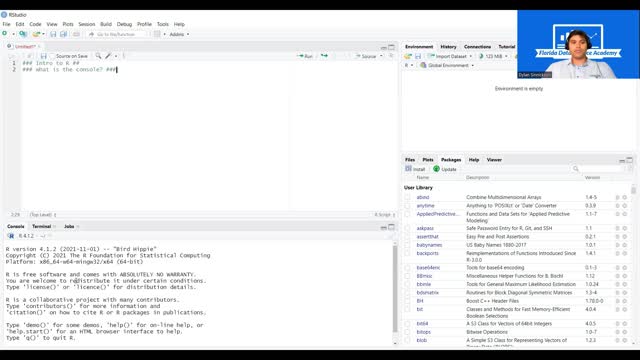The width and height of the screenshot is (640, 360).
Task: Open the Tools menu
Action: point(162,24)
